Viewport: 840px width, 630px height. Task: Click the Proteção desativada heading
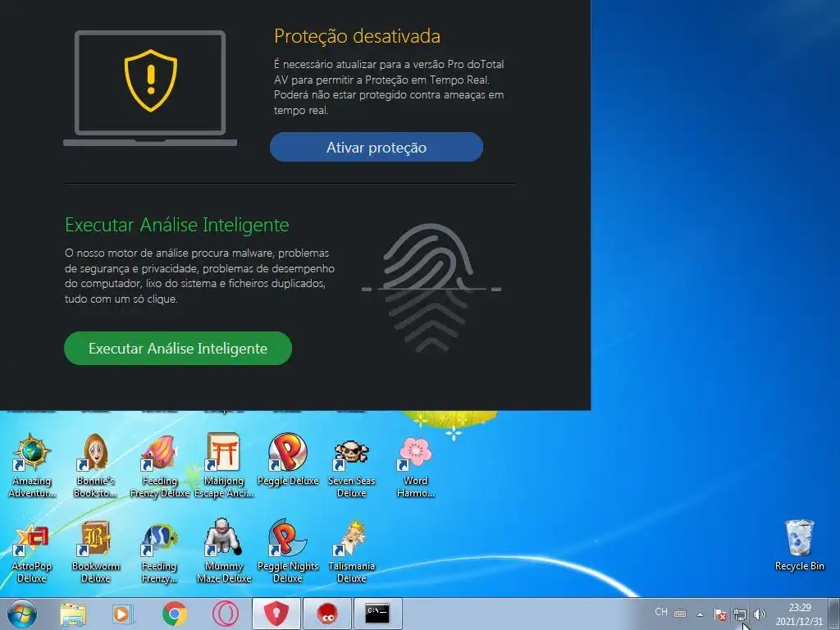[x=357, y=36]
